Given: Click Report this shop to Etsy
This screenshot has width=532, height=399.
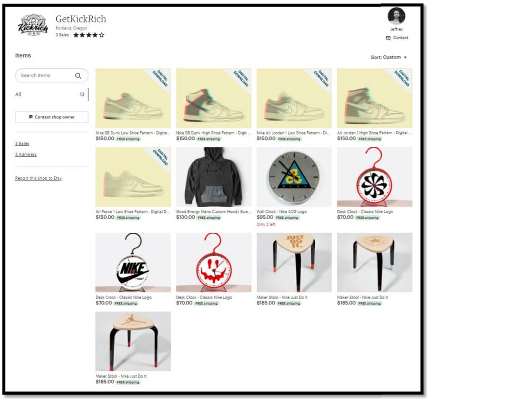Looking at the screenshot, I should coord(39,178).
